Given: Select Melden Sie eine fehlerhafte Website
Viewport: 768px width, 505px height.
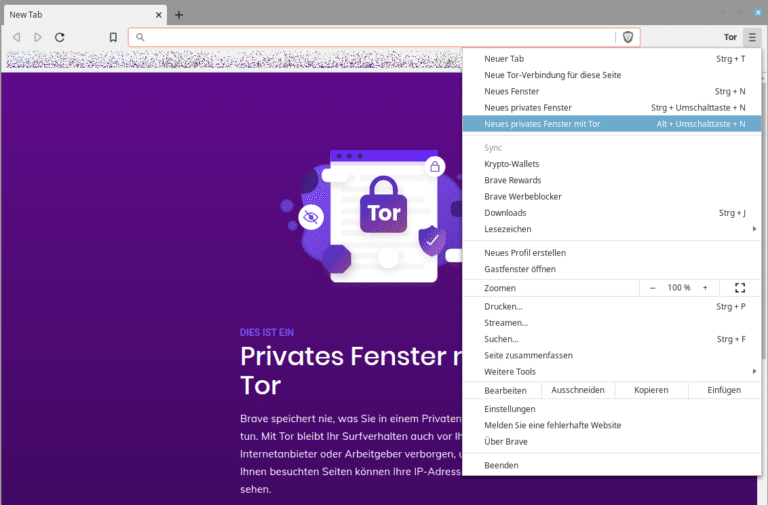Looking at the screenshot, I should point(612,425).
